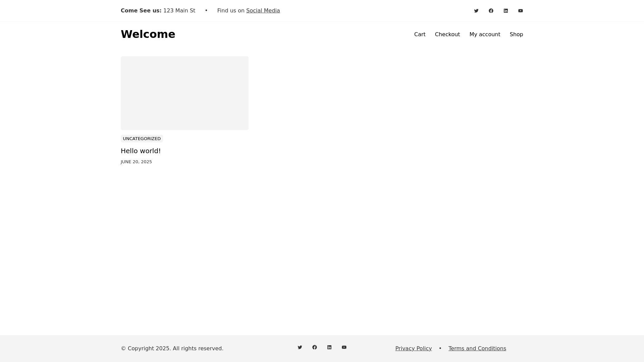Click the JUNE 20, 2025 post date
The image size is (644, 362).
pos(136,162)
